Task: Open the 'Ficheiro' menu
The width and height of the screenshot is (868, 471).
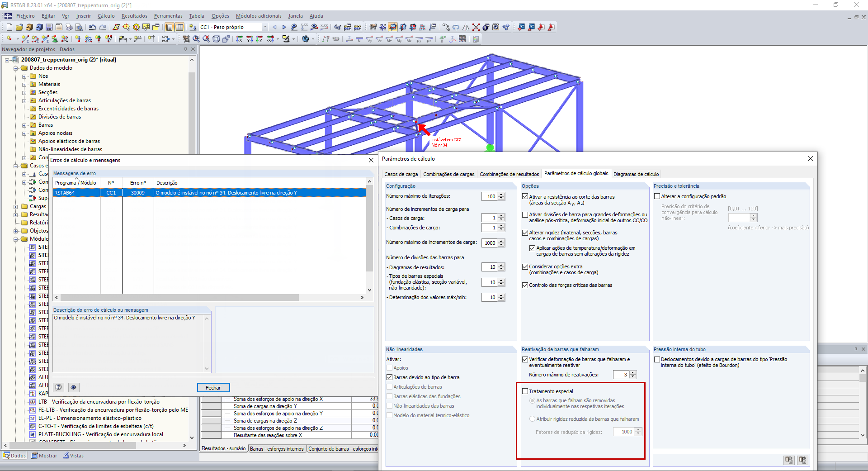Action: 25,16
